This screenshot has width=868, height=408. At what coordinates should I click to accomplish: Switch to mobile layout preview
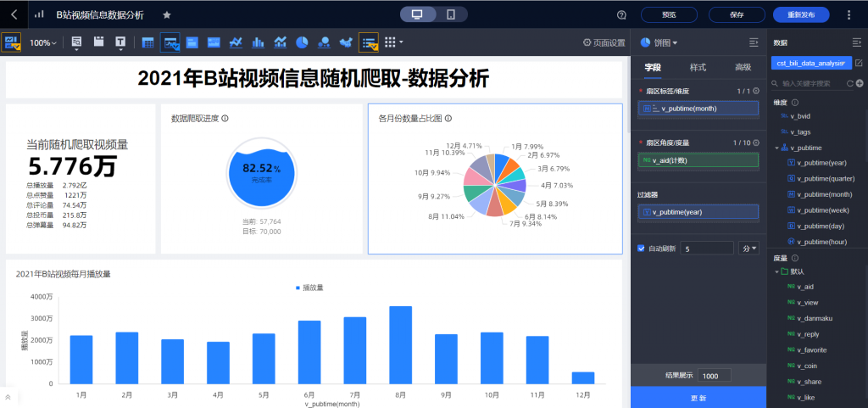[x=451, y=14]
